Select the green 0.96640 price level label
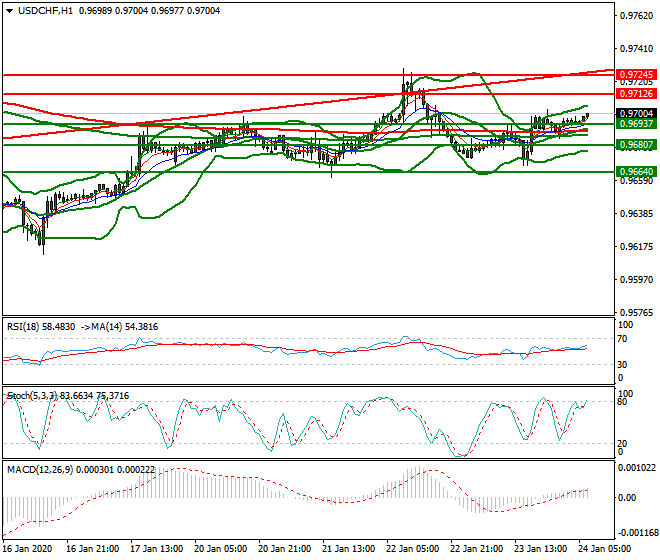 click(x=636, y=172)
